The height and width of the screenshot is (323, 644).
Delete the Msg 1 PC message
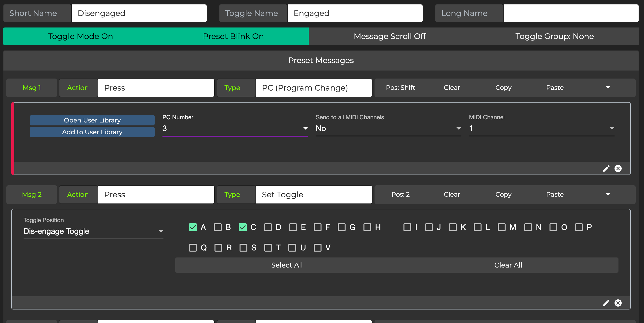pos(618,168)
